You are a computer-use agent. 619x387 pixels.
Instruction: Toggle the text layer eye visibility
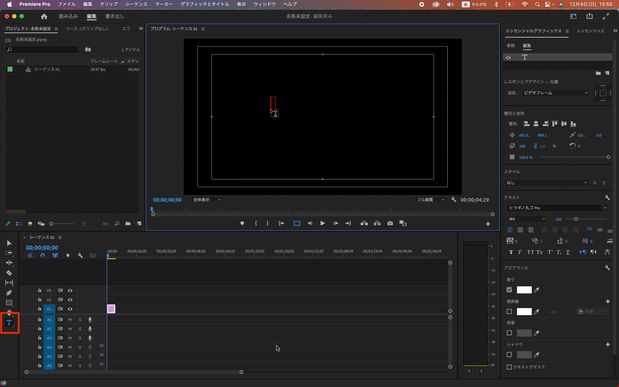pyautogui.click(x=508, y=58)
